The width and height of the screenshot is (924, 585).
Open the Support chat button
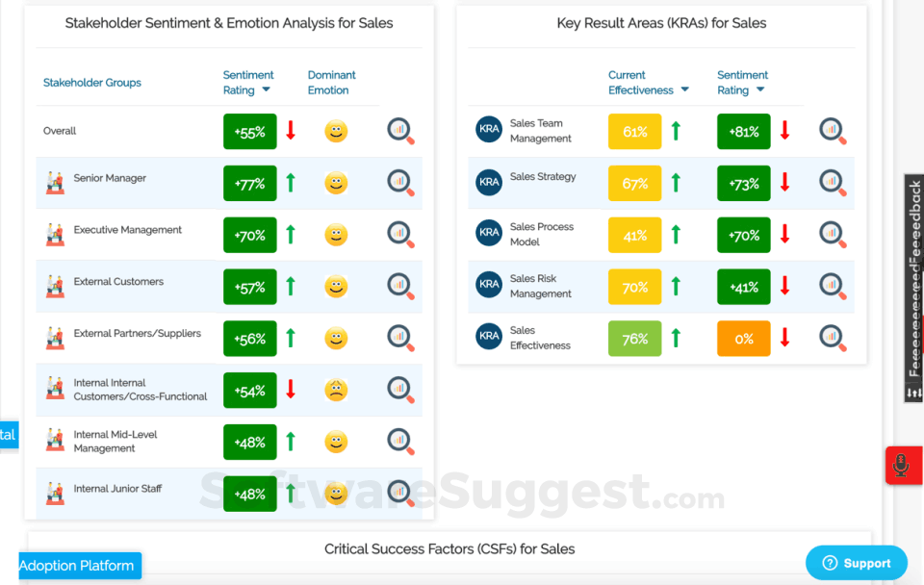click(856, 563)
